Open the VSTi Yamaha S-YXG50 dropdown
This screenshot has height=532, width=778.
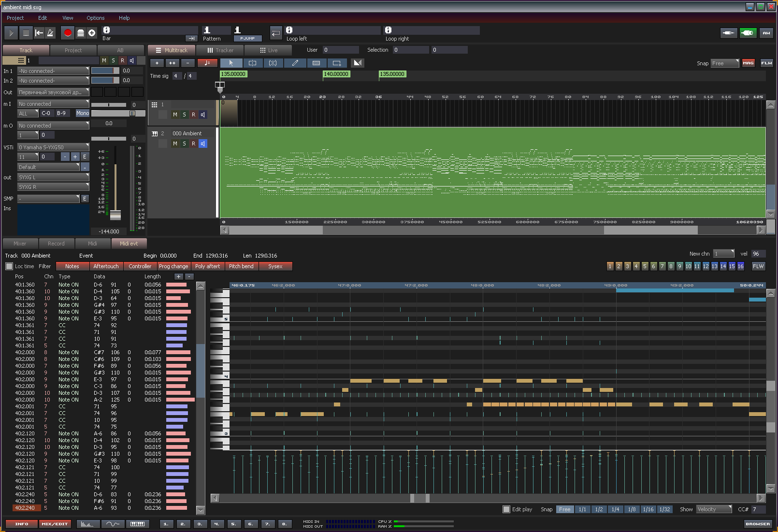point(53,147)
